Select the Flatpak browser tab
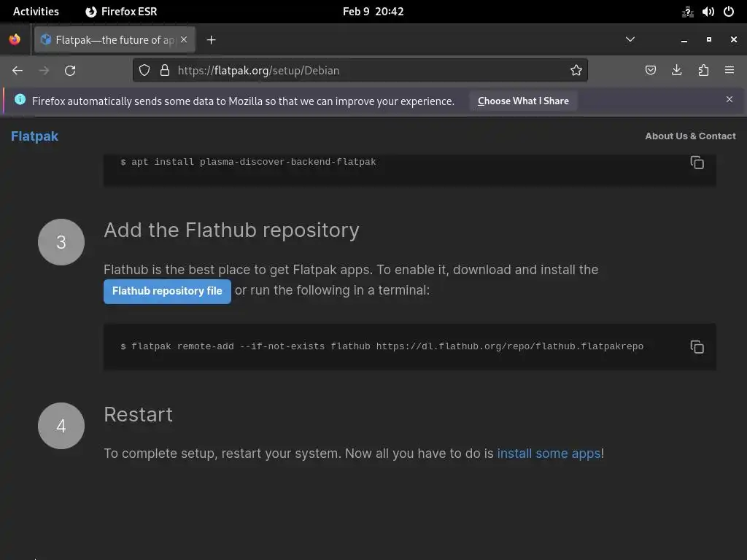Image resolution: width=747 pixels, height=560 pixels. pos(109,40)
